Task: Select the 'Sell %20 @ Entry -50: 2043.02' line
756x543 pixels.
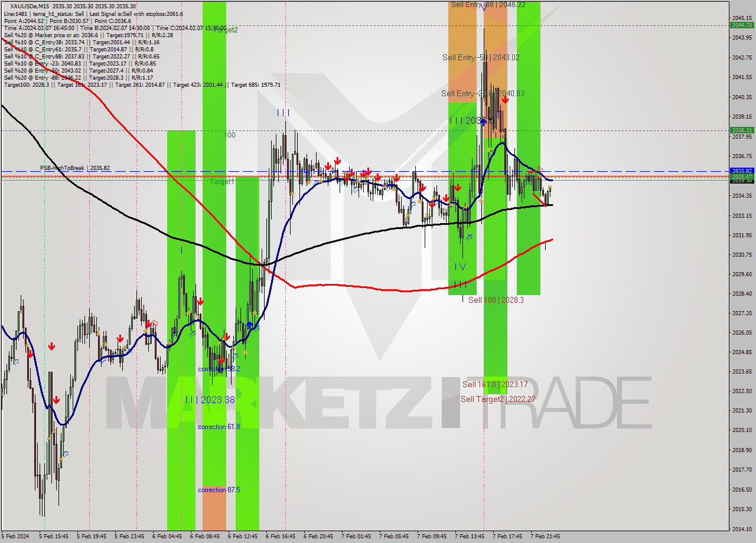Action: point(79,70)
